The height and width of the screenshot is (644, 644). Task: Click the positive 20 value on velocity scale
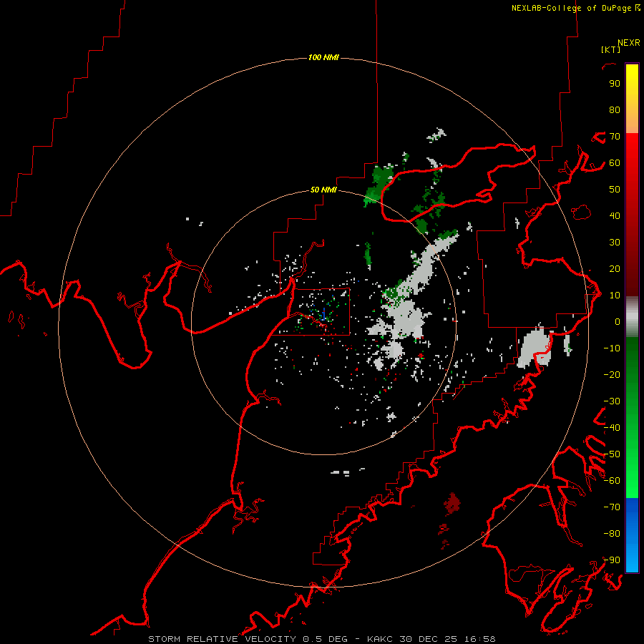pyautogui.click(x=615, y=268)
